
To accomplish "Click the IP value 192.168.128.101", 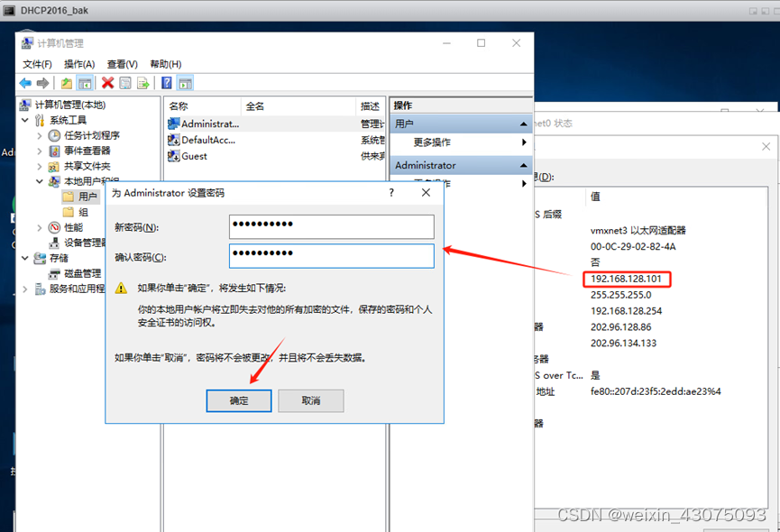I will click(x=626, y=279).
